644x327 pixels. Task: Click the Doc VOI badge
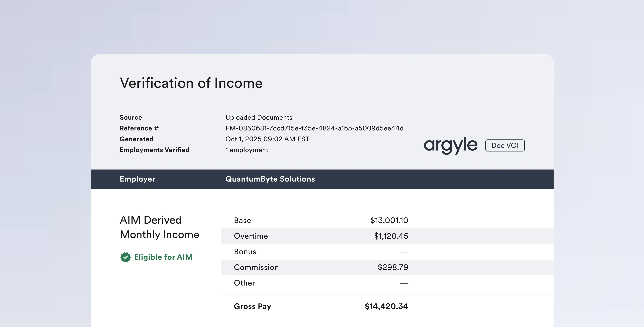click(505, 145)
